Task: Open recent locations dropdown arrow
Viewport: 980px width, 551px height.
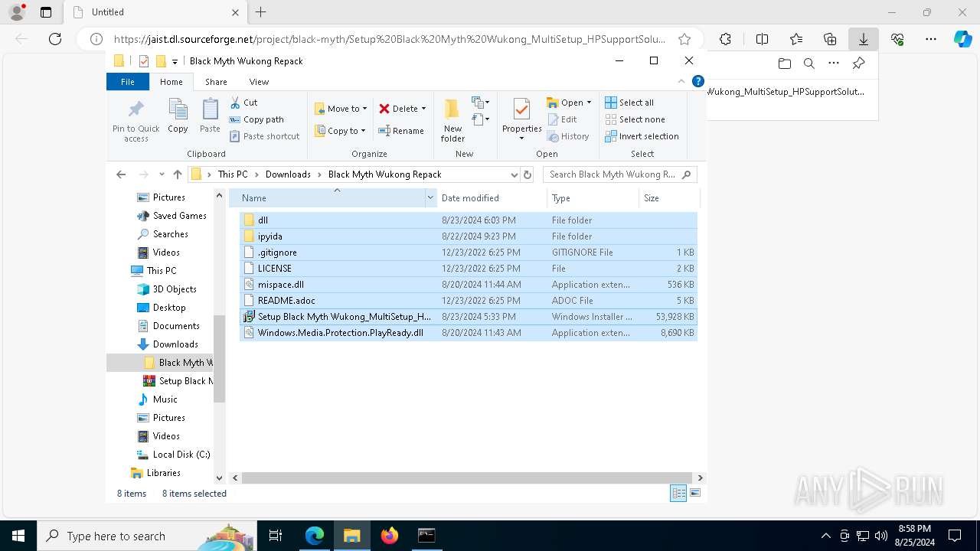Action: (162, 174)
